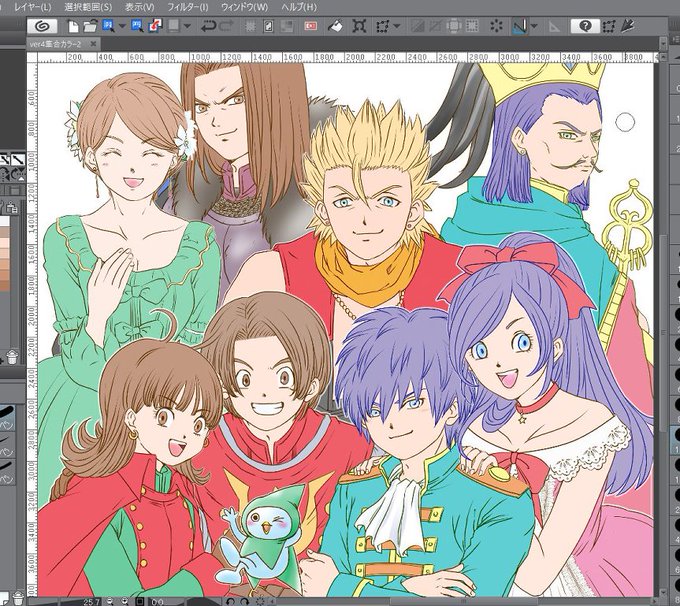The image size is (680, 606).
Task: Open the Clip Studio launcher icon
Action: (x=42, y=26)
